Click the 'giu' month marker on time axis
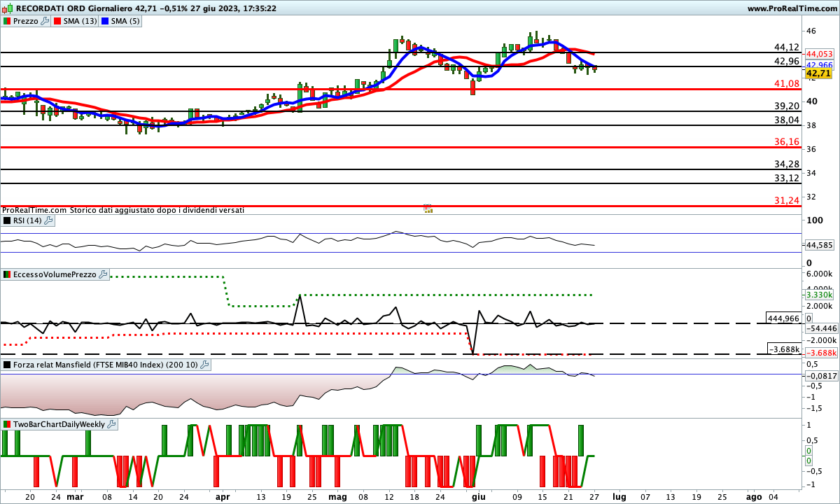This screenshot has width=840, height=504. click(x=479, y=496)
